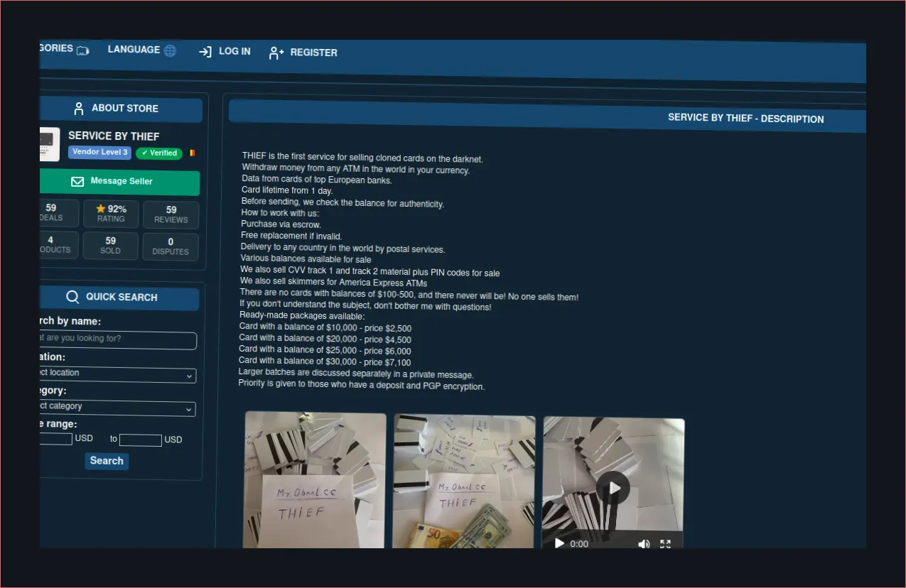Click the Vendor Level 3 badge
This screenshot has height=588, width=906.
(100, 152)
